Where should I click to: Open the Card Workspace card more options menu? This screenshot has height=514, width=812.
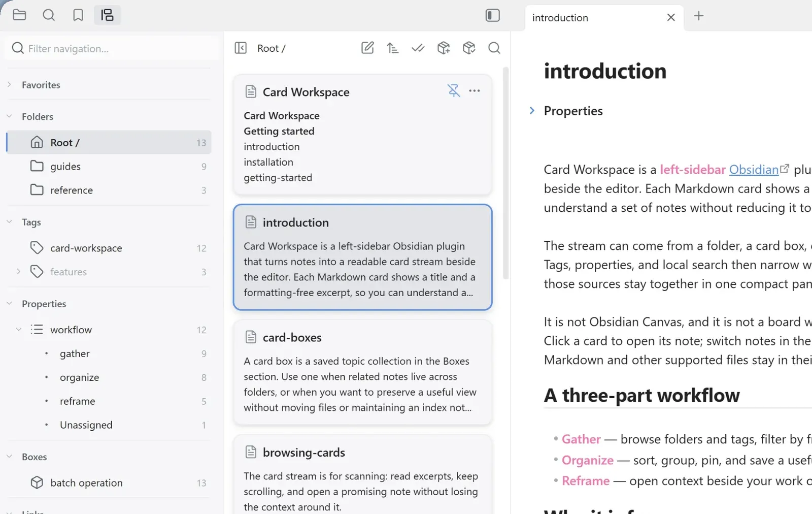(x=475, y=90)
